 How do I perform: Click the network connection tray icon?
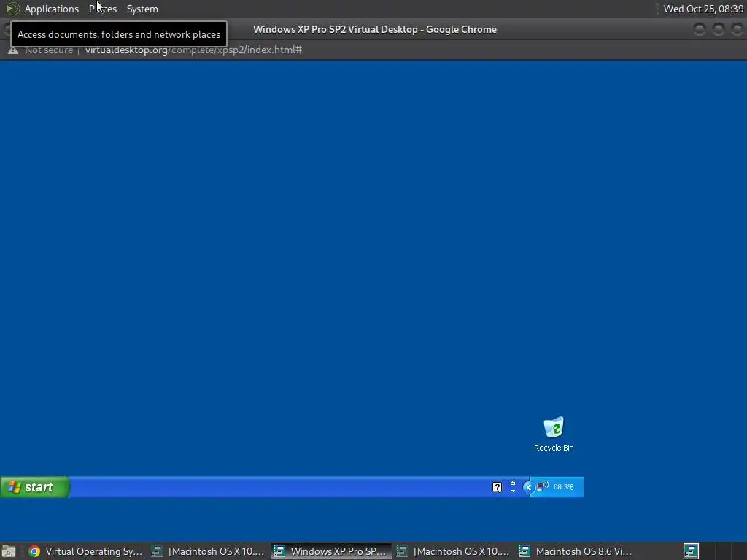(542, 486)
